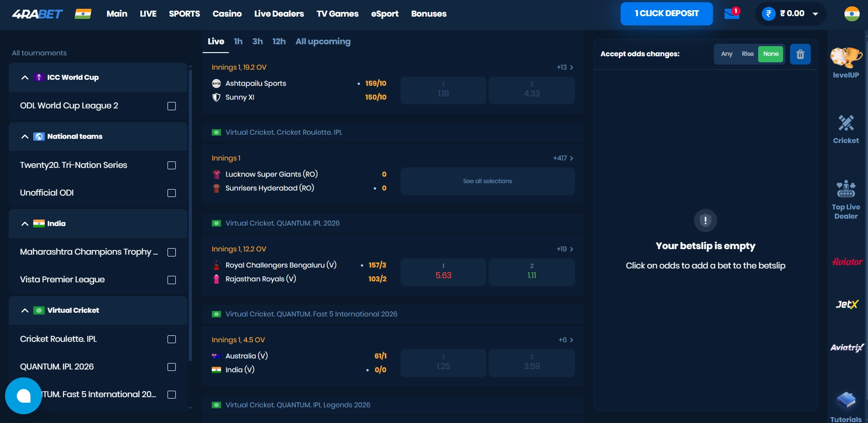Collapse the India tournaments group
This screenshot has width=868, height=423.
(25, 224)
